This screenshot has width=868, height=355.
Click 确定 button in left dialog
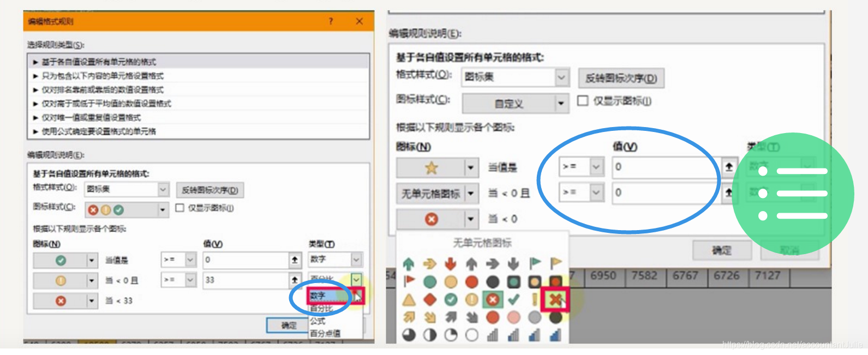[289, 325]
